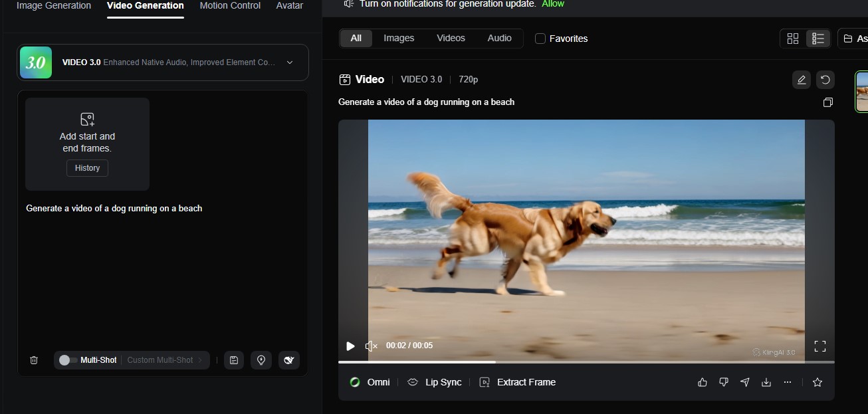
Task: Click the thumbs up like icon
Action: pos(703,382)
